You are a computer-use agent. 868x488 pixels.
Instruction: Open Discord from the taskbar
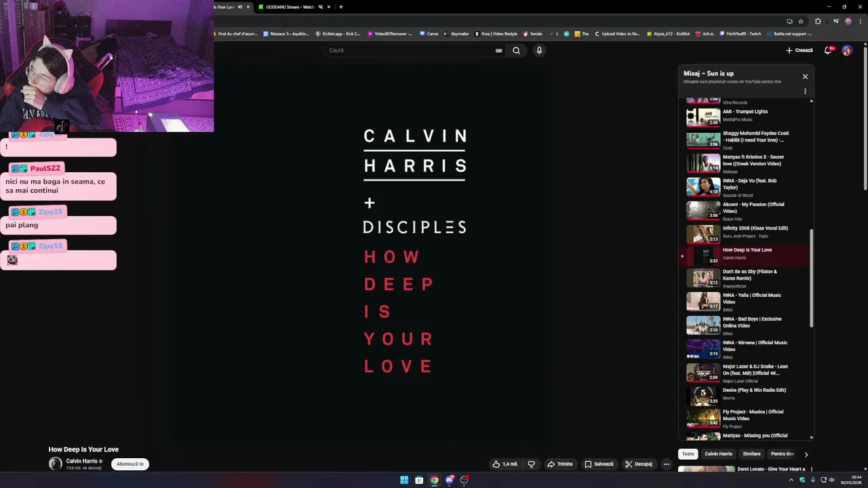449,480
